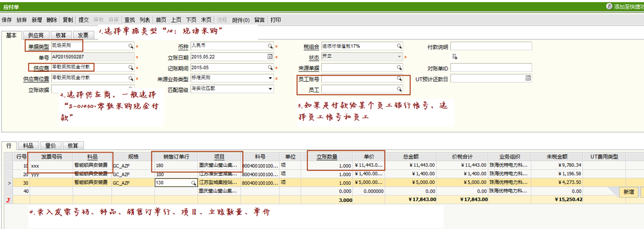Click the 币种 lookup magnifier icon
644x229 pixels.
(x=270, y=46)
